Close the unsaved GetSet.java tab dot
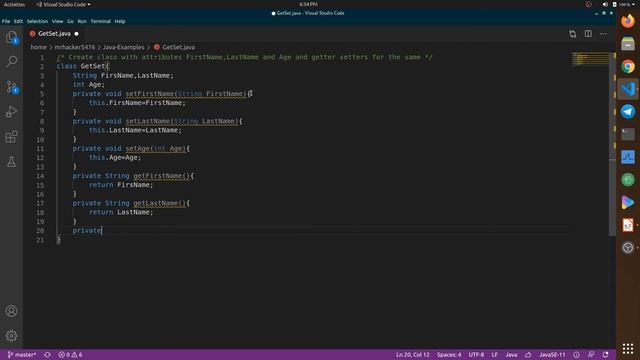640x360 pixels. click(76, 34)
